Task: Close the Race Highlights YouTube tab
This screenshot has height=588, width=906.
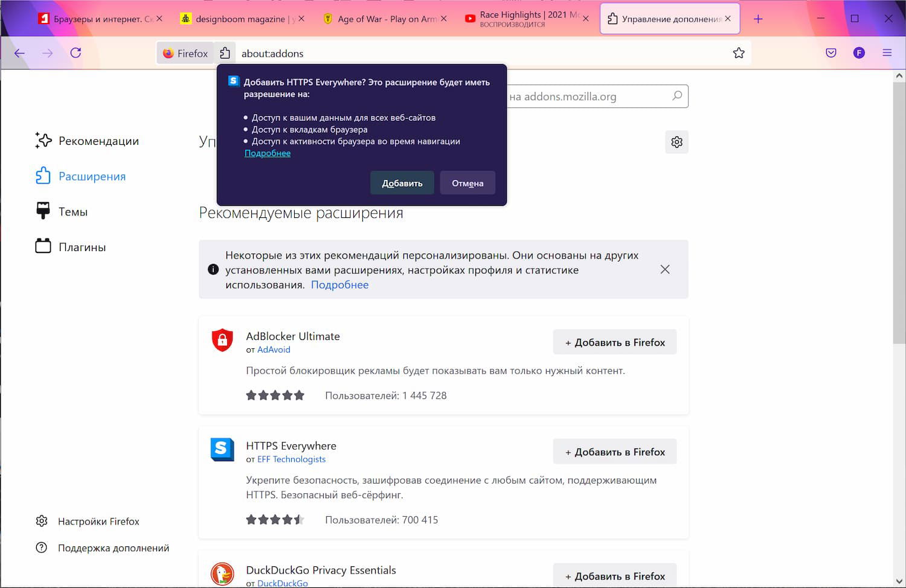Action: [585, 19]
